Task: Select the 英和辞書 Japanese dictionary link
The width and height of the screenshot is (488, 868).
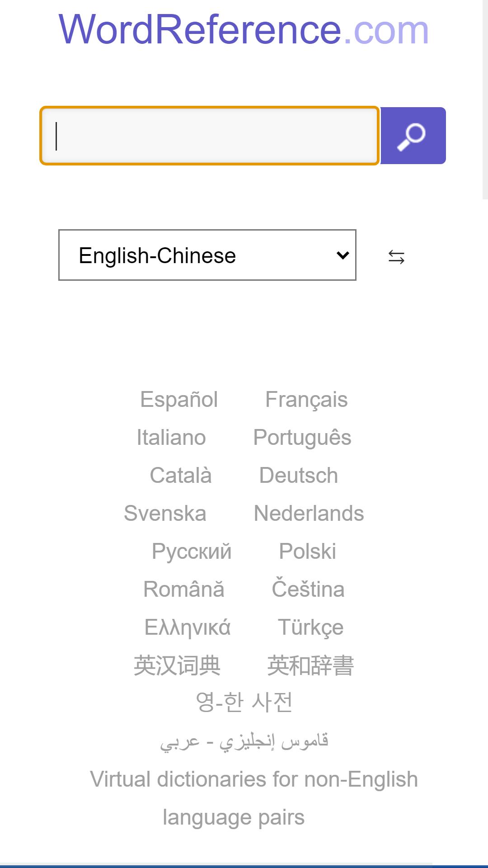Action: [x=310, y=665]
